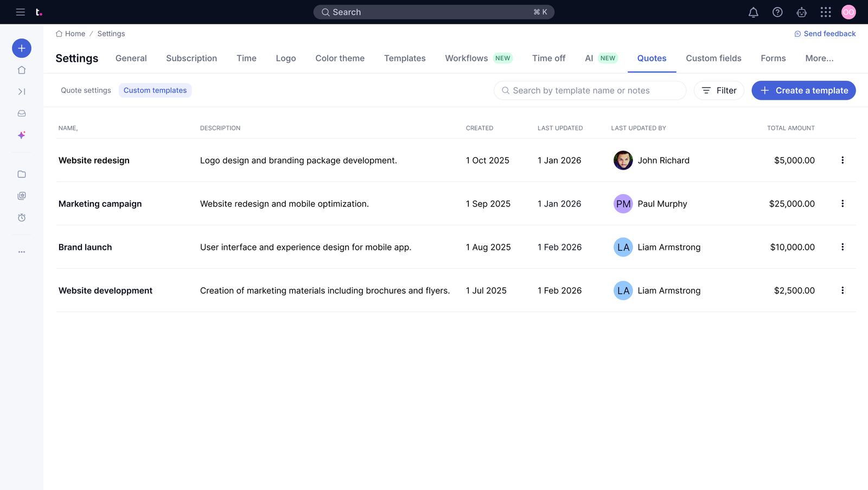Screen dimensions: 868x490
Task: Open the timer clock icon in sidebar
Action: click(22, 217)
